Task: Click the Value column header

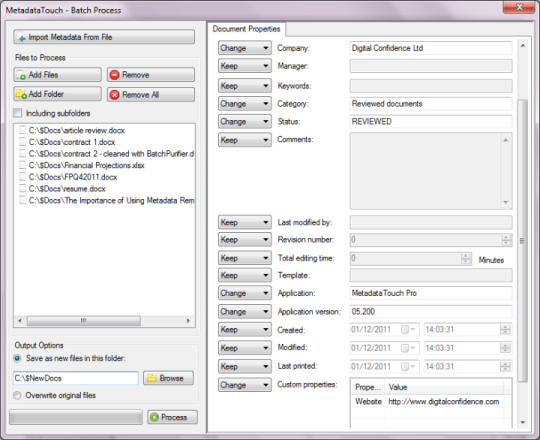Action: [x=444, y=387]
